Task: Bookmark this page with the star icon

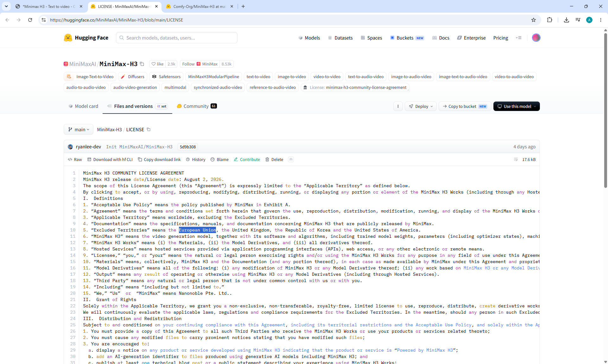Action: tap(534, 20)
